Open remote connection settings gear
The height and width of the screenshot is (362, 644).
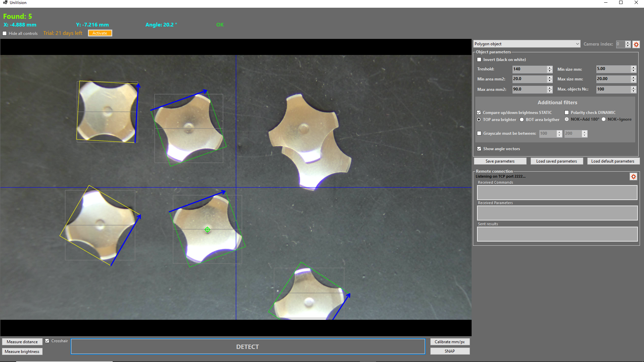633,177
